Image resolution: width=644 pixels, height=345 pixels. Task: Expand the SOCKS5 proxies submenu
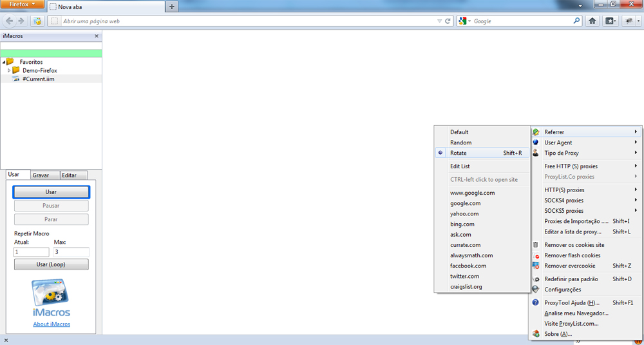[x=585, y=210]
